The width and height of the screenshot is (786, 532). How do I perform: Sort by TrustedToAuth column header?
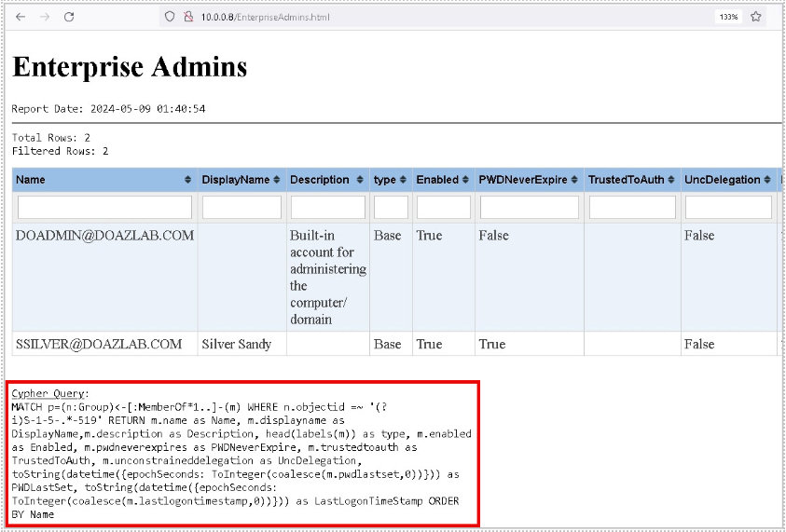click(x=631, y=180)
